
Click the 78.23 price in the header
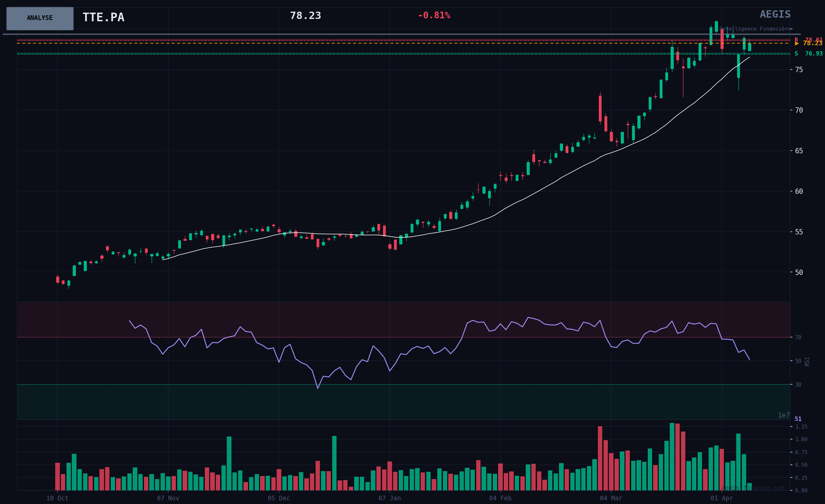305,16
